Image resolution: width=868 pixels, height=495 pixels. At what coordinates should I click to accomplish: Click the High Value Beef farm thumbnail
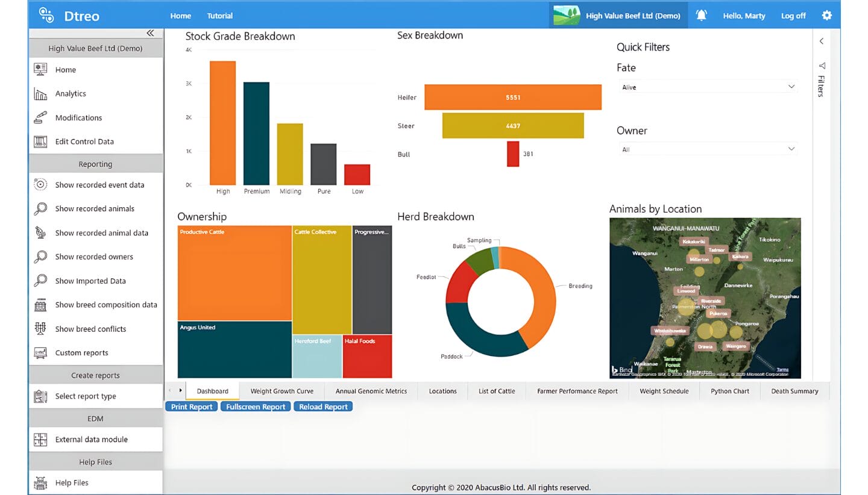[x=566, y=15]
